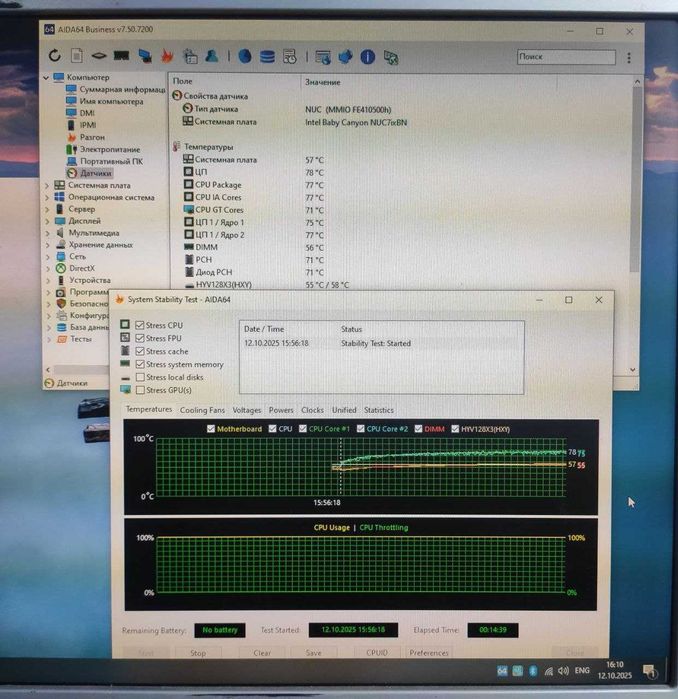Expand the Системная плата tree node

47,185
